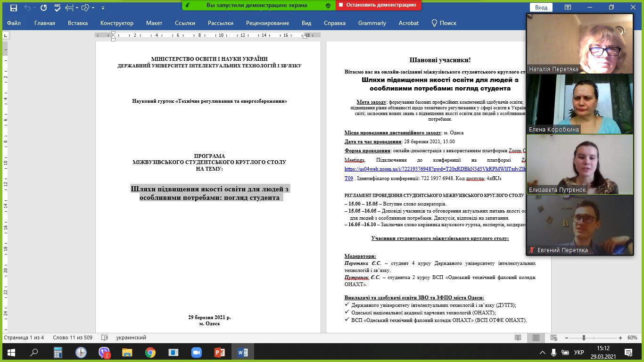The height and width of the screenshot is (362, 644).
Task: Switch to Read Mode view icon
Action: click(x=518, y=337)
